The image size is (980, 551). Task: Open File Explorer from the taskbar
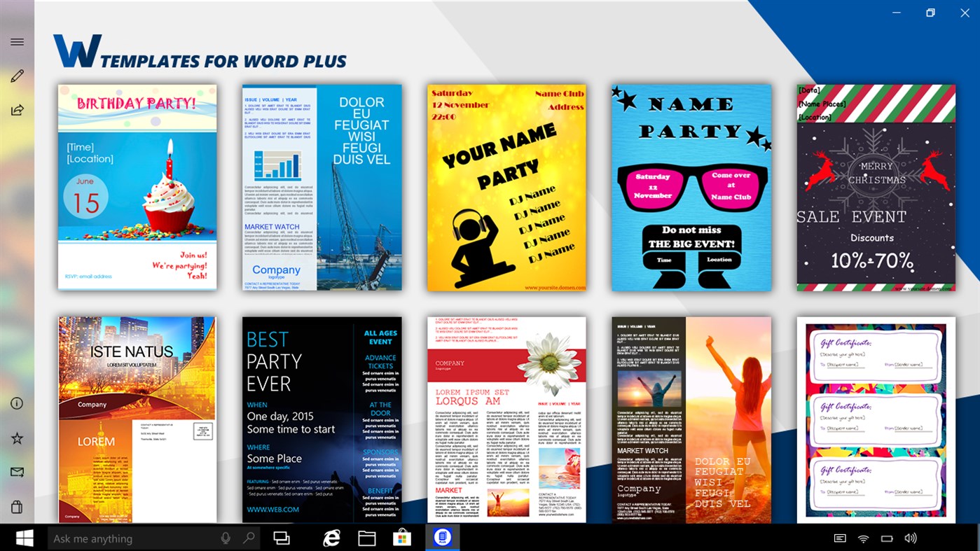point(366,538)
